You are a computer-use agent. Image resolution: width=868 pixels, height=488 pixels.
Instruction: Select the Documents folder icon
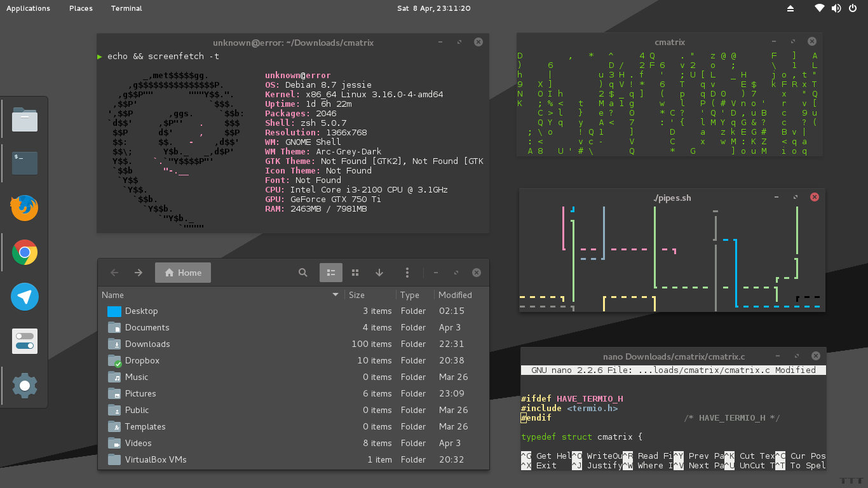tap(114, 328)
